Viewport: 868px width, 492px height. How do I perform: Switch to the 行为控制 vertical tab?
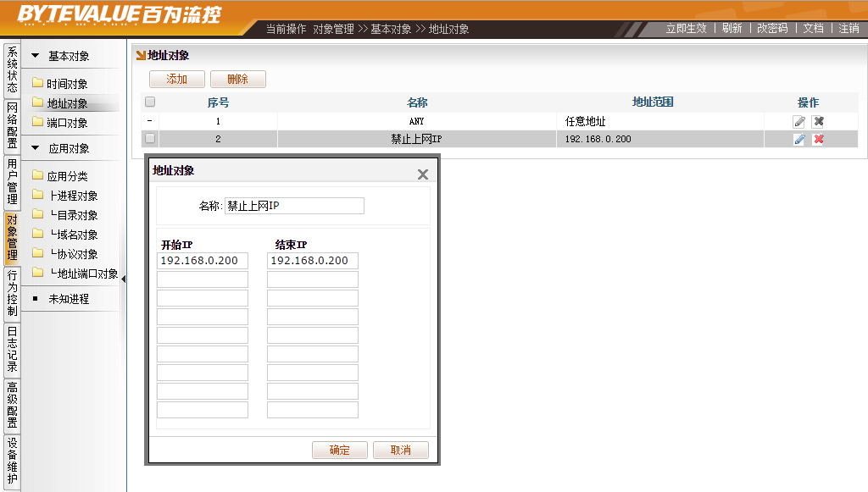(x=12, y=293)
